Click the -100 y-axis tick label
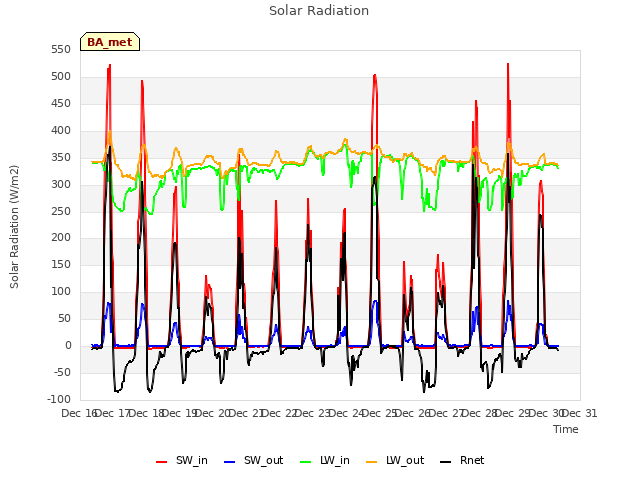Screen dimensions: 640x480 (59, 399)
